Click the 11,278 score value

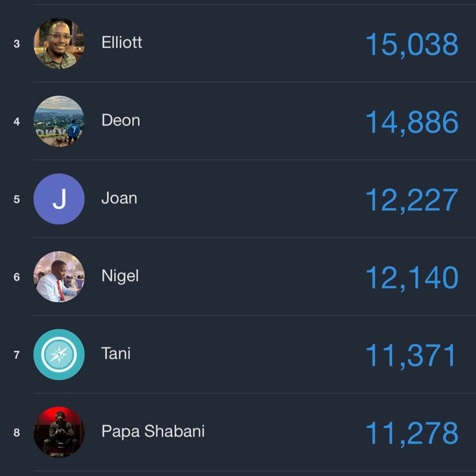pos(411,434)
